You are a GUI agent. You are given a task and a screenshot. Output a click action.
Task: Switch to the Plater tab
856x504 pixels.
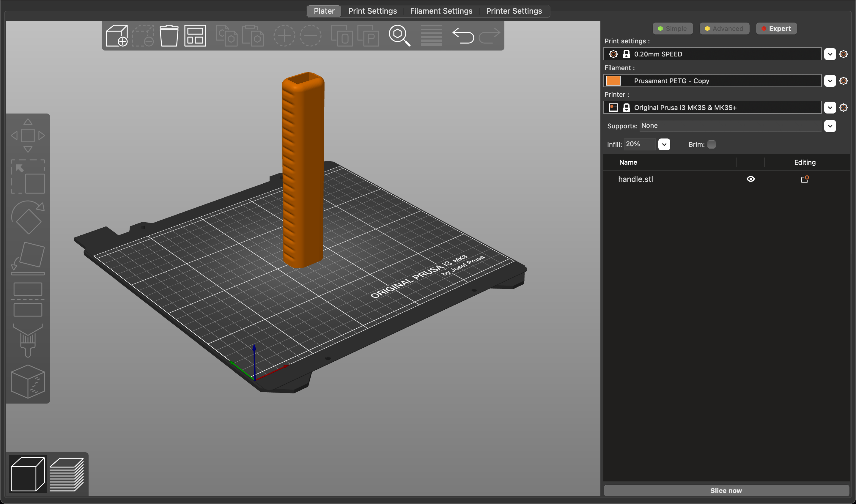click(324, 11)
